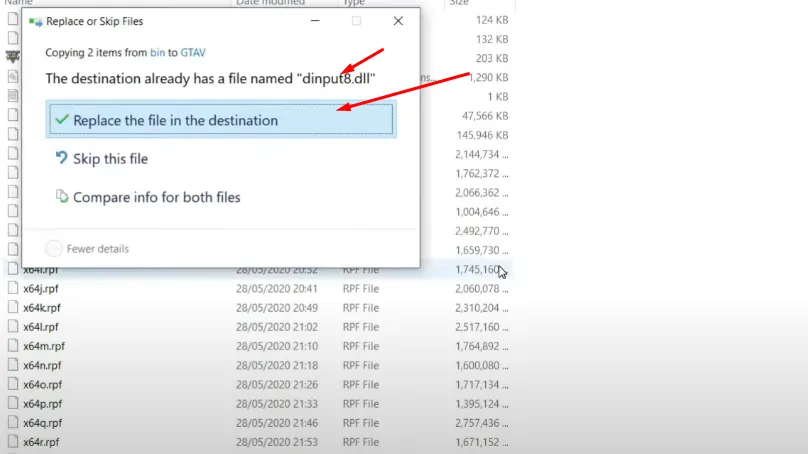
Task: Open the GTAV destination folder link
Action: click(192, 51)
